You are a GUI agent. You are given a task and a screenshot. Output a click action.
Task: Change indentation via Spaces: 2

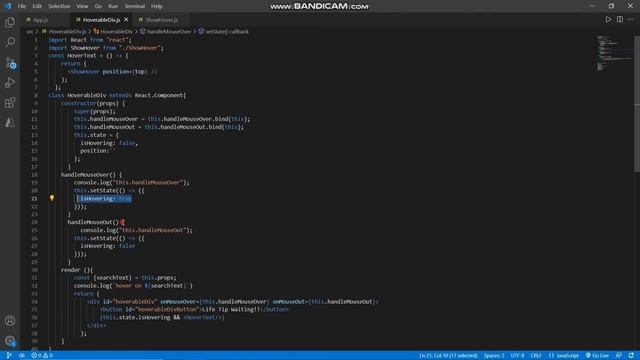(x=494, y=356)
